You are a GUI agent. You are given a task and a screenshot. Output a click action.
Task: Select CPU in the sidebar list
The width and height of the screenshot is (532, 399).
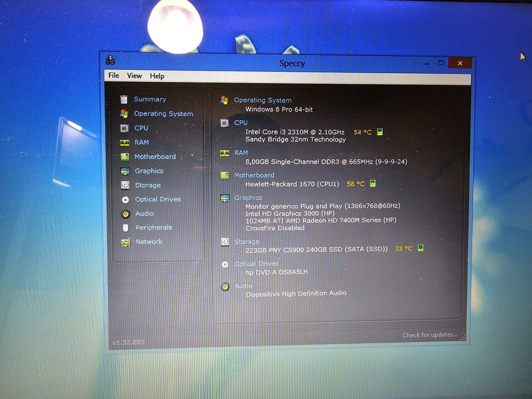[141, 128]
